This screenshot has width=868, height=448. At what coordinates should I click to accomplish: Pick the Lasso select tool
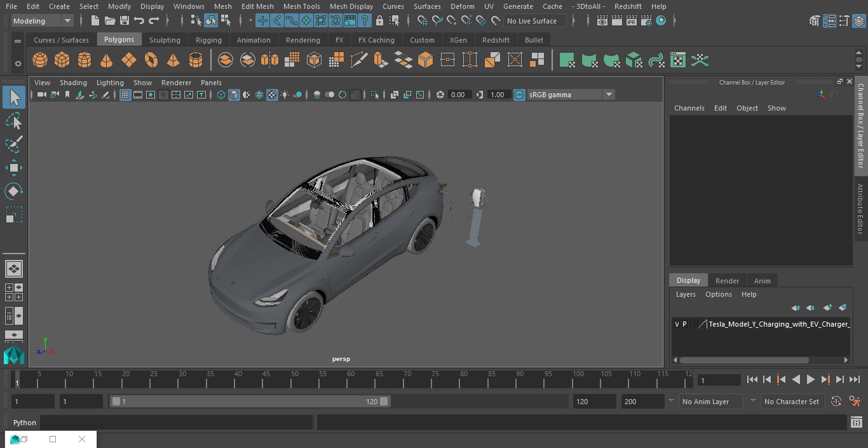tap(13, 121)
